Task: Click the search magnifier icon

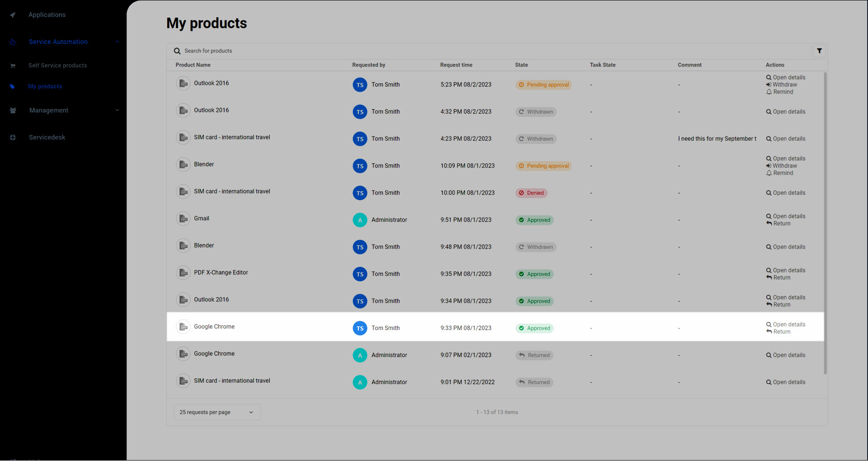Action: coord(177,51)
